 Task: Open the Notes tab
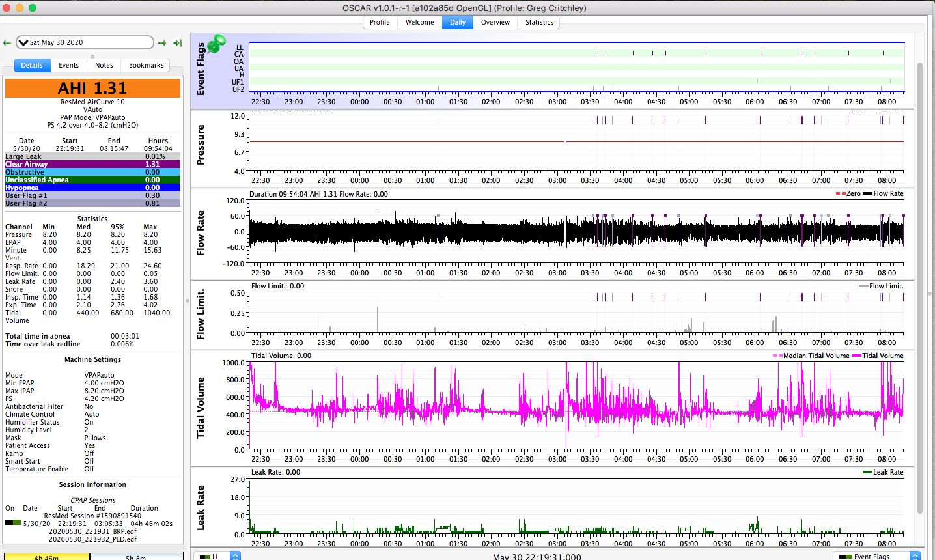tap(104, 65)
